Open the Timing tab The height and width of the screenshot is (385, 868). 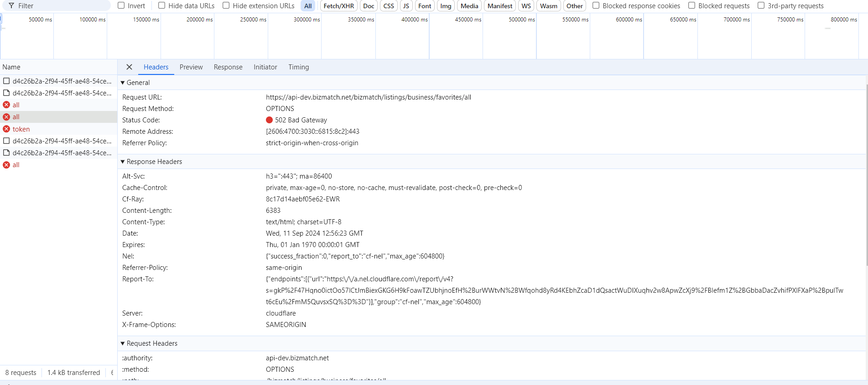298,67
